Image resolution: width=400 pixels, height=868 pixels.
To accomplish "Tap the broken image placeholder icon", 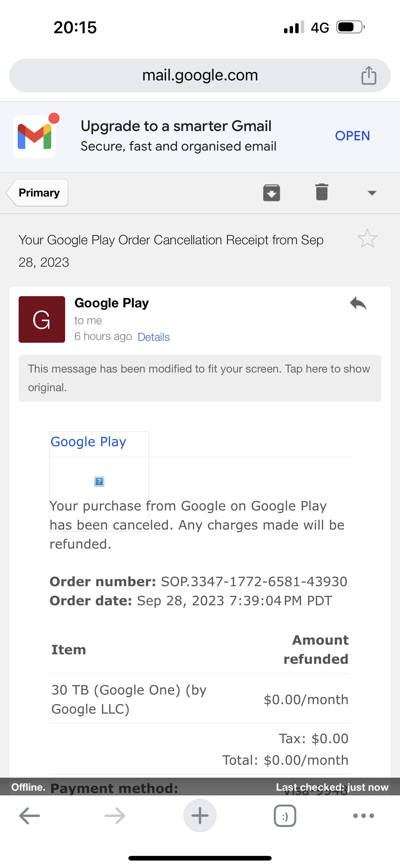I will tap(99, 481).
